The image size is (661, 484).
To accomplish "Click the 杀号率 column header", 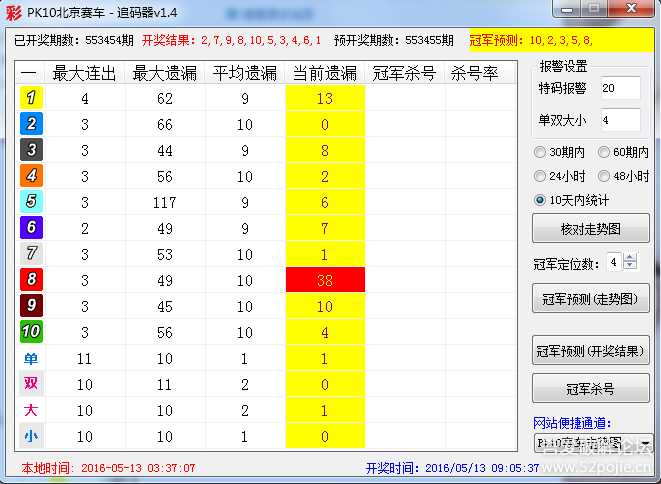I will 475,73.
